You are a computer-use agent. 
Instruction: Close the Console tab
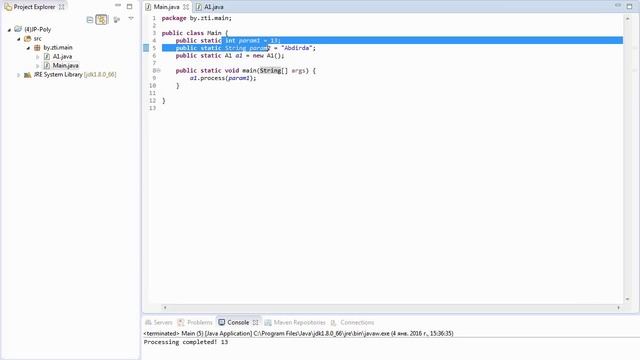click(256, 322)
